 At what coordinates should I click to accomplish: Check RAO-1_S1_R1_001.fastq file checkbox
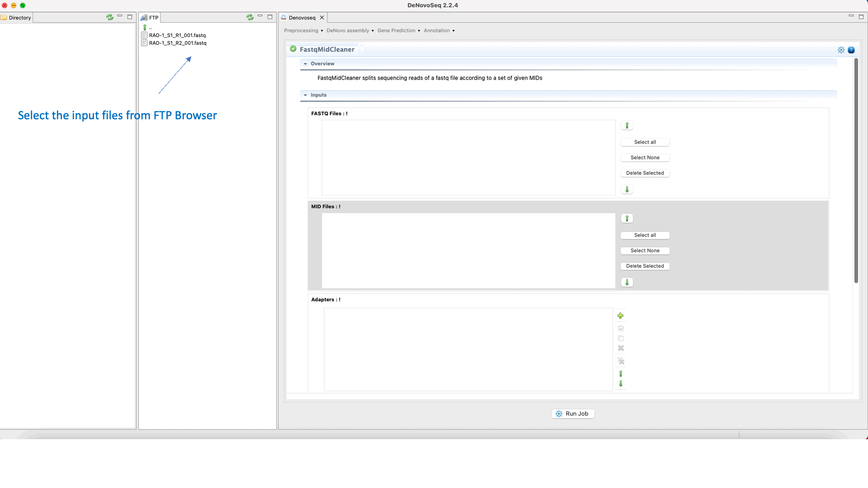tap(145, 35)
